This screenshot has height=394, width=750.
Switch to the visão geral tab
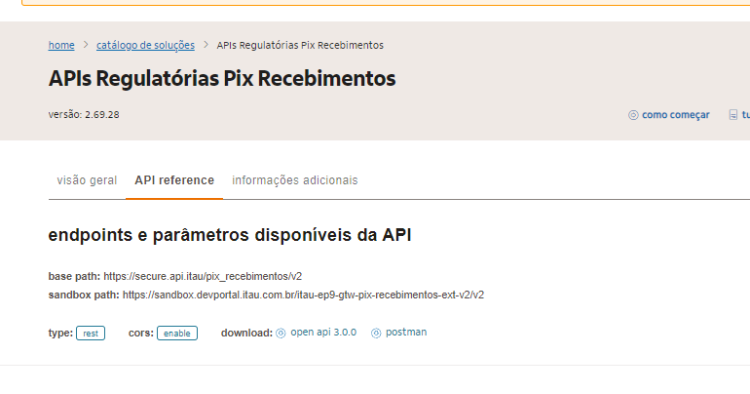[87, 180]
